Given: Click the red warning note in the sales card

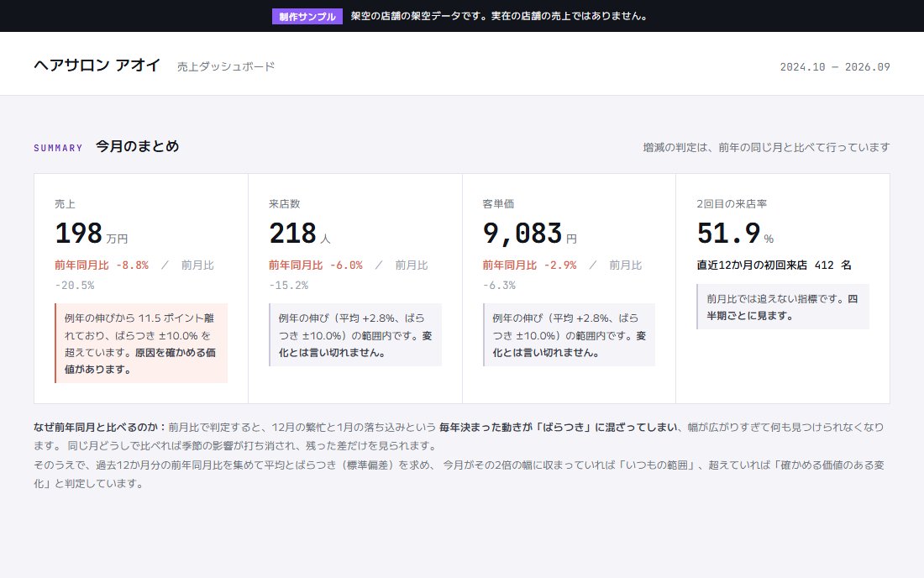Looking at the screenshot, I should 141,344.
